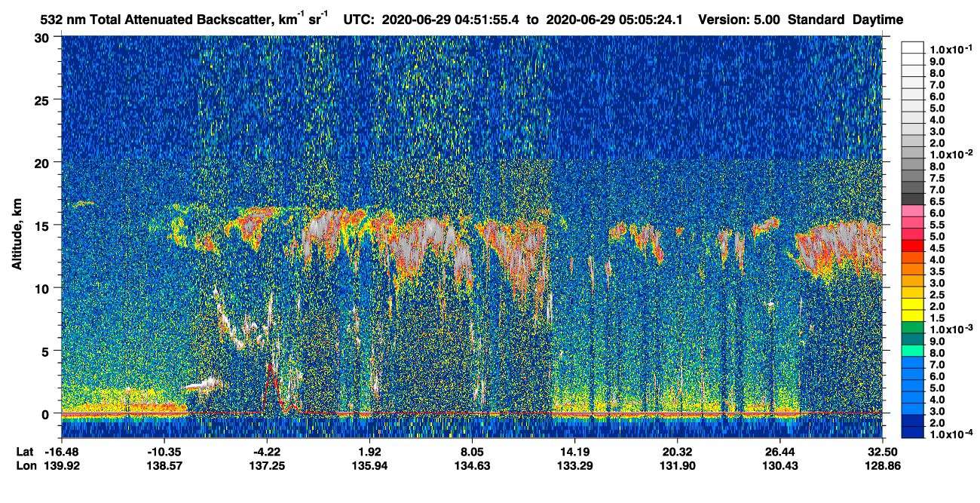The height and width of the screenshot is (503, 980).
Task: Click longitude value '133.29'
Action: click(x=574, y=466)
